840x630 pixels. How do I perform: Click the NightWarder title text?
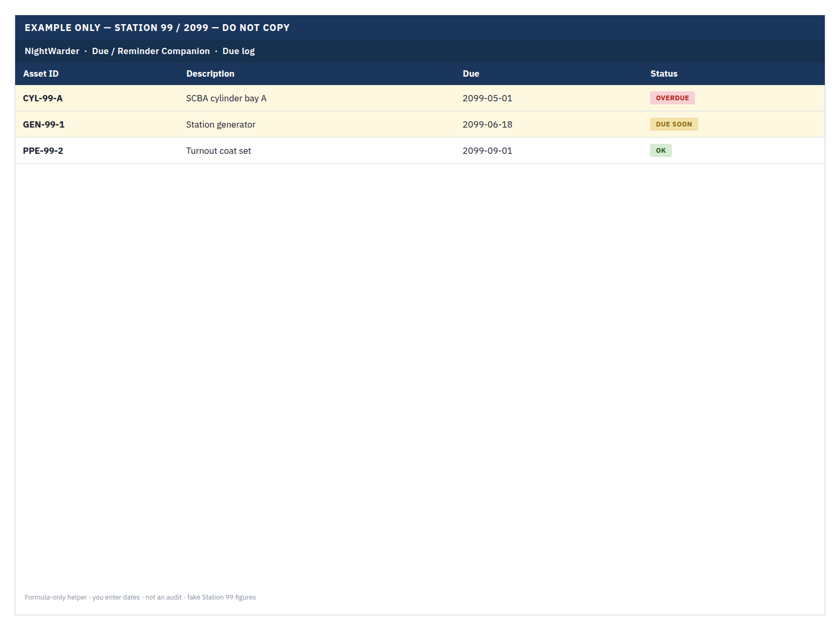pos(52,51)
